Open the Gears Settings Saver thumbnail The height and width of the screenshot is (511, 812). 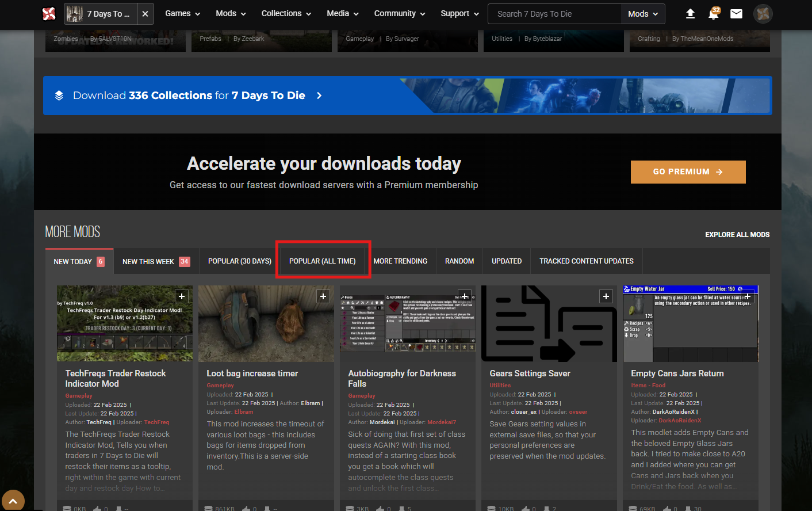click(x=549, y=323)
